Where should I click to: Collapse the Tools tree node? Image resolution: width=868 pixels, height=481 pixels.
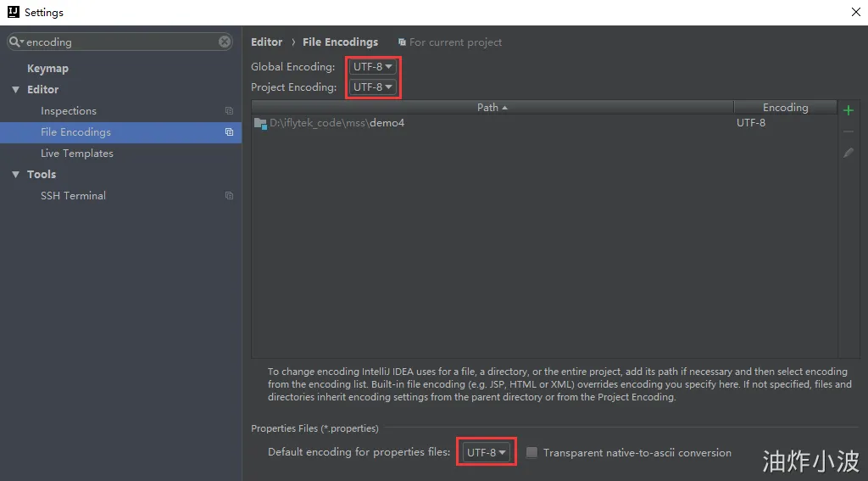pyautogui.click(x=15, y=175)
